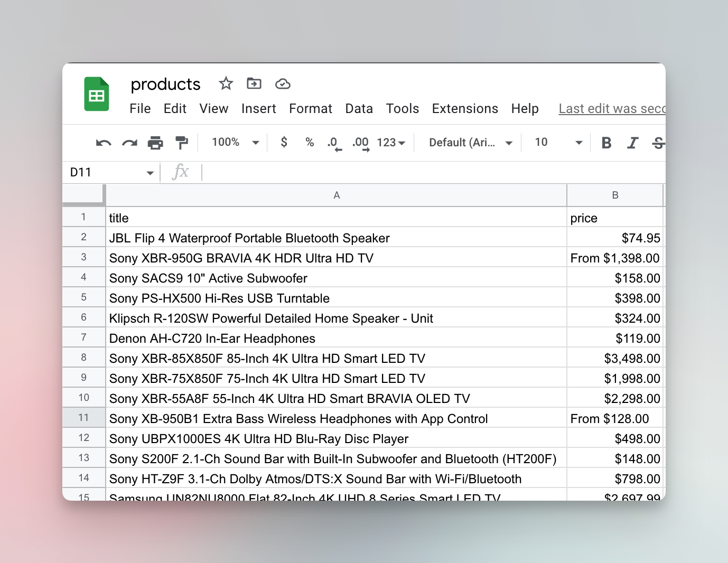This screenshot has height=563, width=728.
Task: Check the document cloud save status
Action: coord(282,83)
